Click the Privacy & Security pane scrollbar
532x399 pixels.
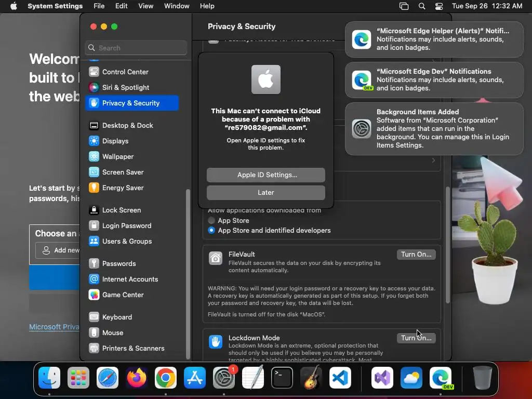tap(447, 245)
